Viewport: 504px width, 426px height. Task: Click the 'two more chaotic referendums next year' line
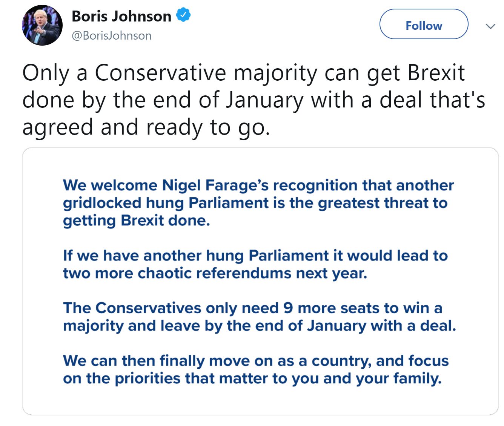(x=215, y=273)
